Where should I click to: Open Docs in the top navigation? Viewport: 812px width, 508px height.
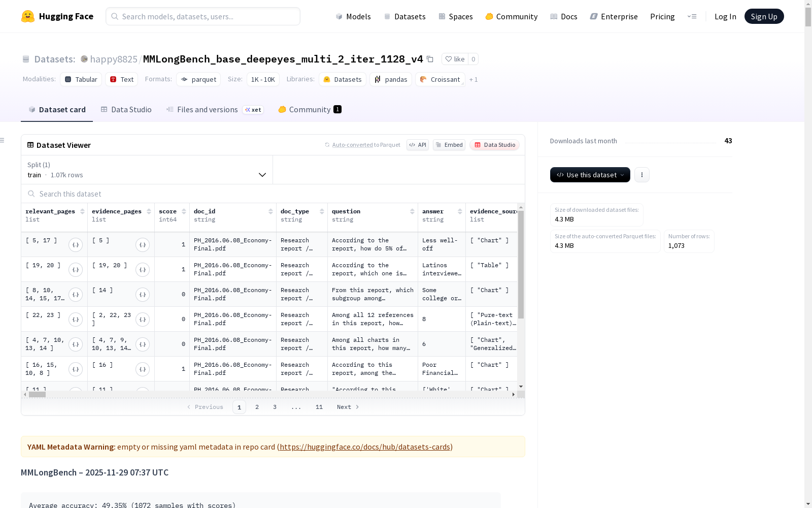pyautogui.click(x=564, y=16)
